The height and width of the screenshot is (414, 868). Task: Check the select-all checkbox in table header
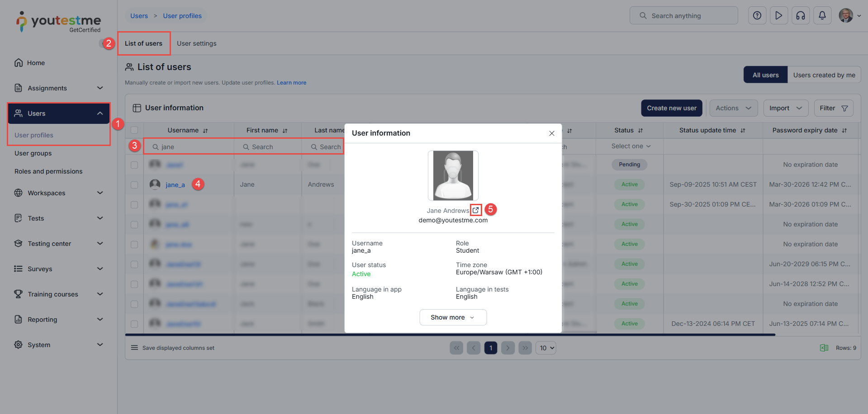pos(134,130)
